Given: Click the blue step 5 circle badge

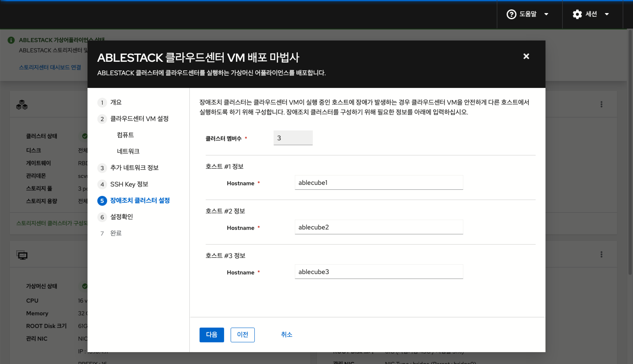Looking at the screenshot, I should pos(102,200).
